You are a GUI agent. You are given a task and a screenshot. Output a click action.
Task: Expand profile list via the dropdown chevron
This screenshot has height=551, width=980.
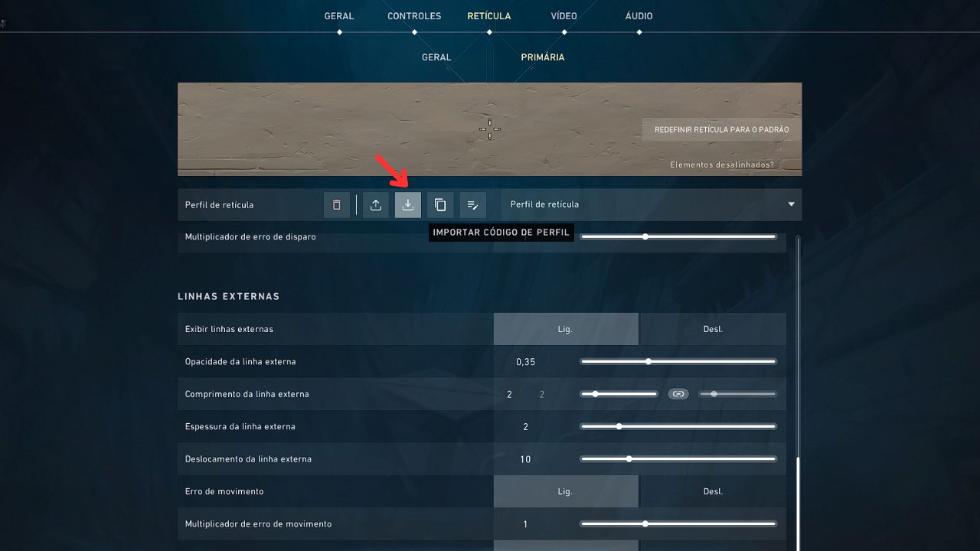[x=791, y=204]
